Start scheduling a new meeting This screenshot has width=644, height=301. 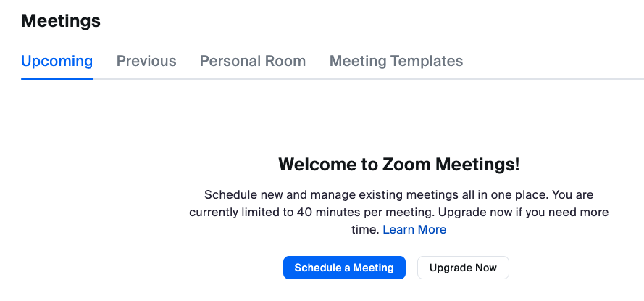pos(344,268)
